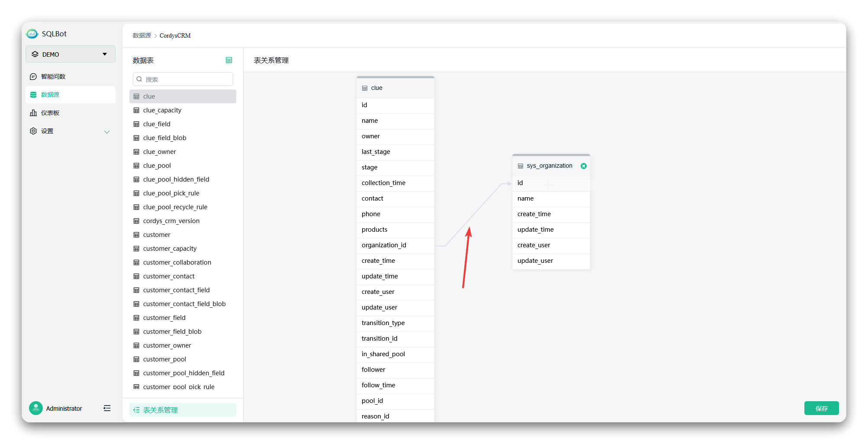
Task: Click organization_id field in clue table
Action: point(384,245)
